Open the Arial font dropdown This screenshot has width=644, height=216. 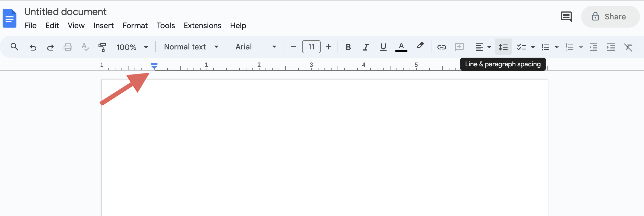256,47
